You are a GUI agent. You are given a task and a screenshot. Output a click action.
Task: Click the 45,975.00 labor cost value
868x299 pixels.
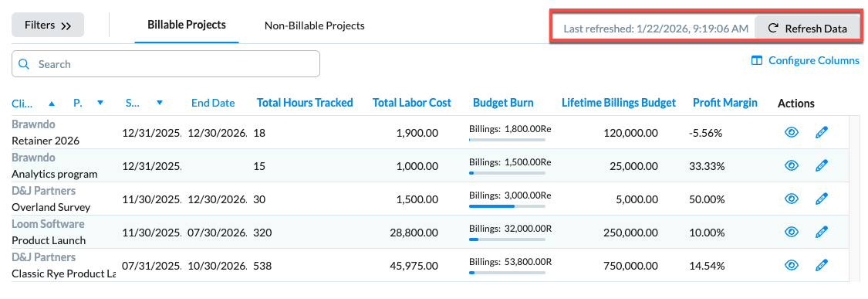(414, 267)
